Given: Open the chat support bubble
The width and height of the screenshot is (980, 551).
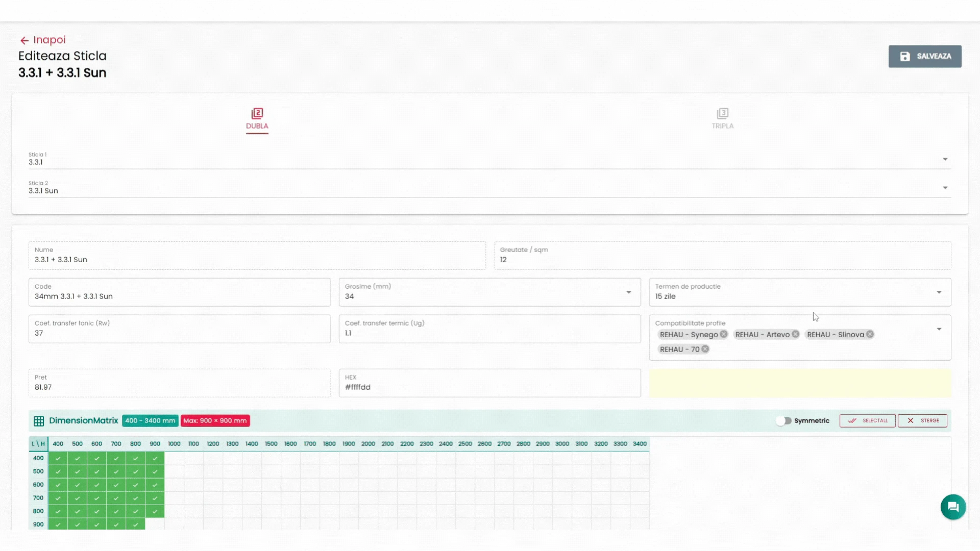Looking at the screenshot, I should (x=953, y=507).
